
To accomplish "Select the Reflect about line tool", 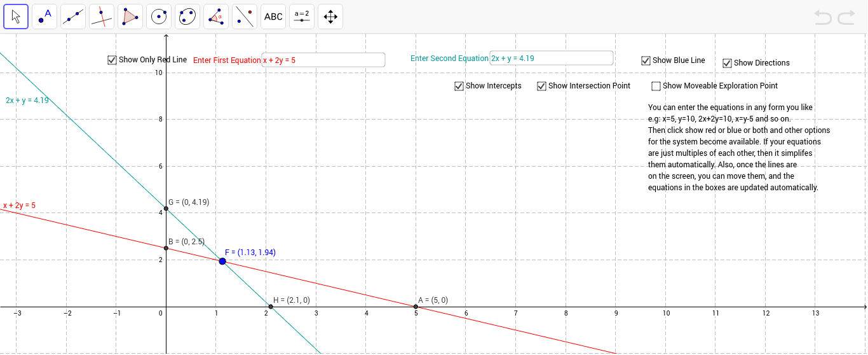I will click(245, 17).
